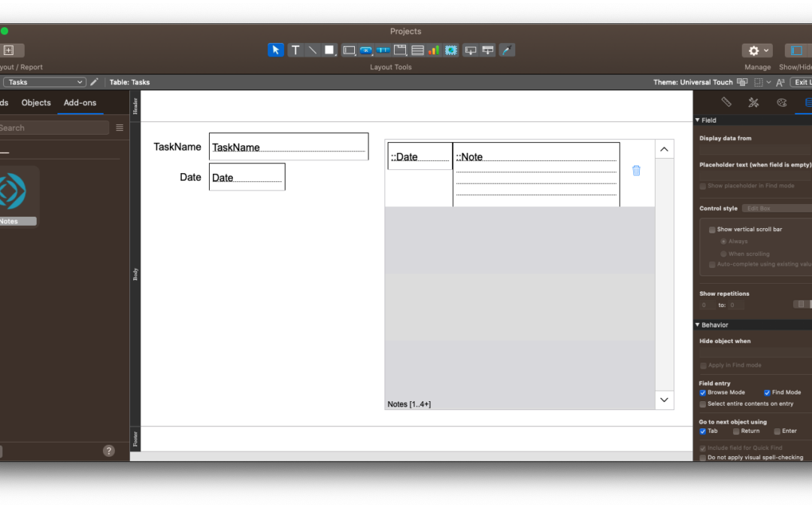
Task: Select the When scrolling radio button
Action: [723, 254]
